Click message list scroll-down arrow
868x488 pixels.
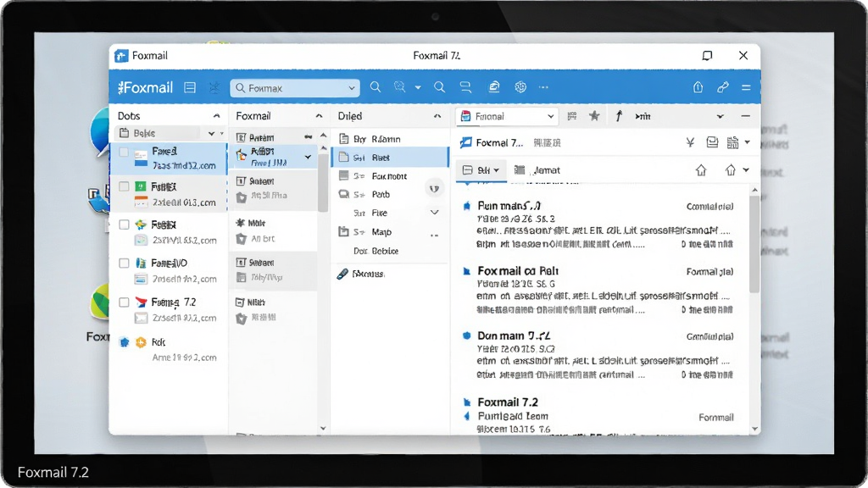754,429
